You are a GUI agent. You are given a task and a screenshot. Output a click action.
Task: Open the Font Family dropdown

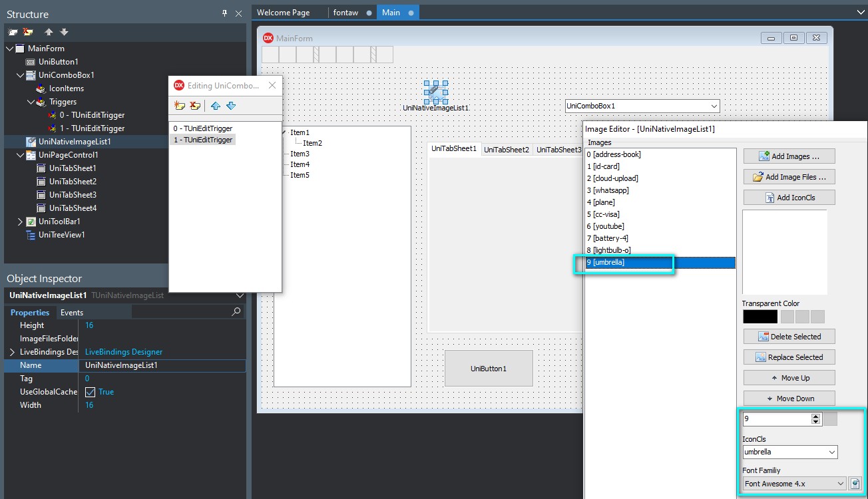pos(841,484)
